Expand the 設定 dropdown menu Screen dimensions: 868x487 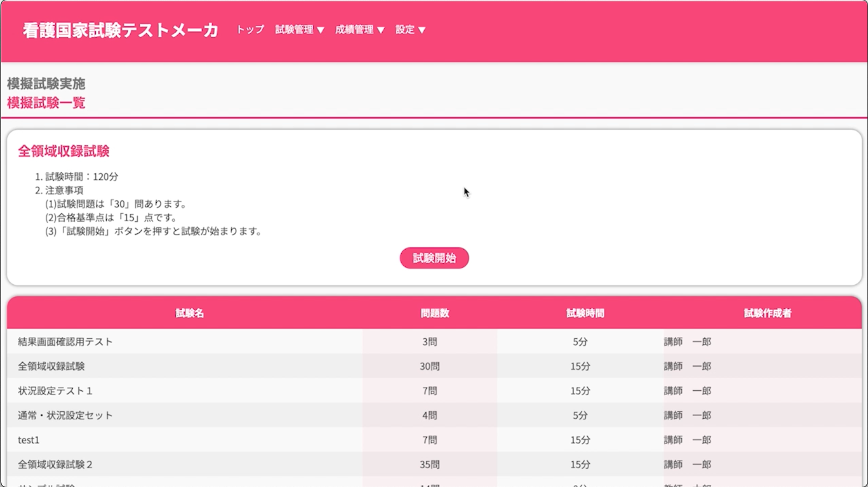pyautogui.click(x=410, y=30)
